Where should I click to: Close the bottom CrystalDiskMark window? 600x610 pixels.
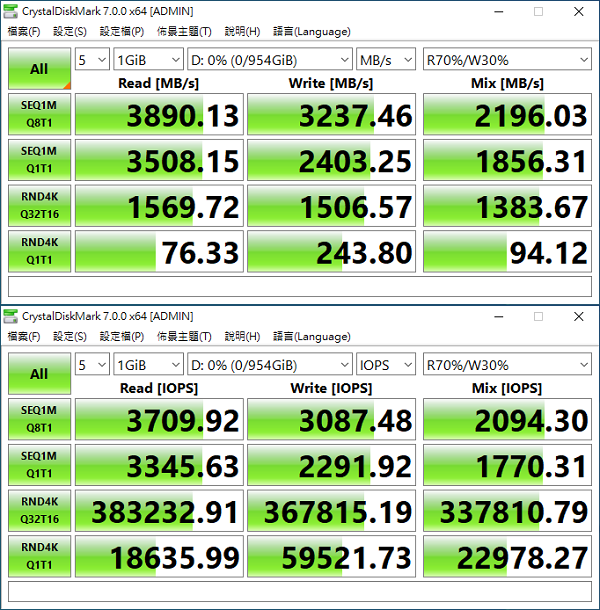(x=579, y=317)
